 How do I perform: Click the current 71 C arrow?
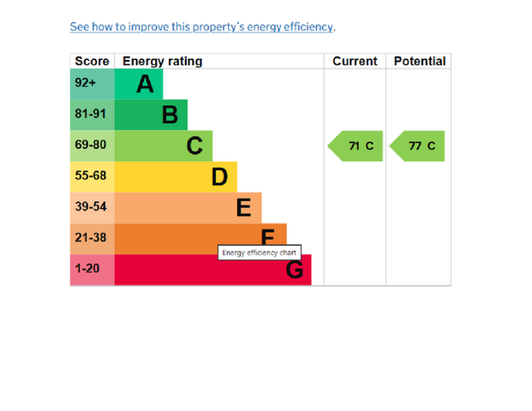355,146
